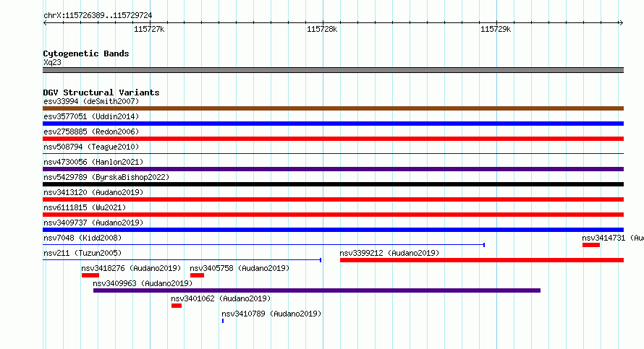This screenshot has width=644, height=349.
Task: Click the nsv3401062 (Audano2019) label
Action: click(221, 298)
